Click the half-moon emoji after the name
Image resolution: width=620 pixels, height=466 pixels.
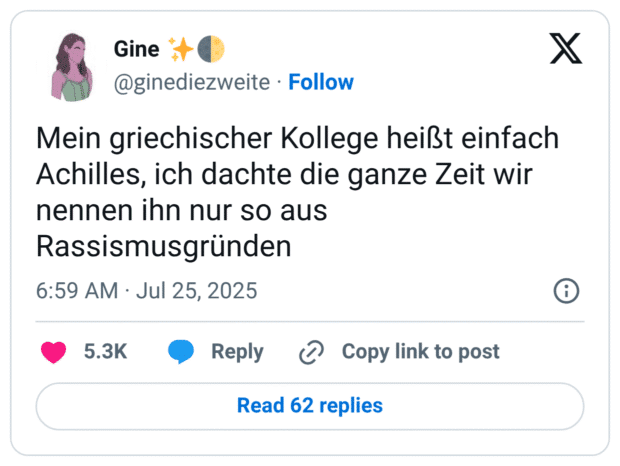210,48
